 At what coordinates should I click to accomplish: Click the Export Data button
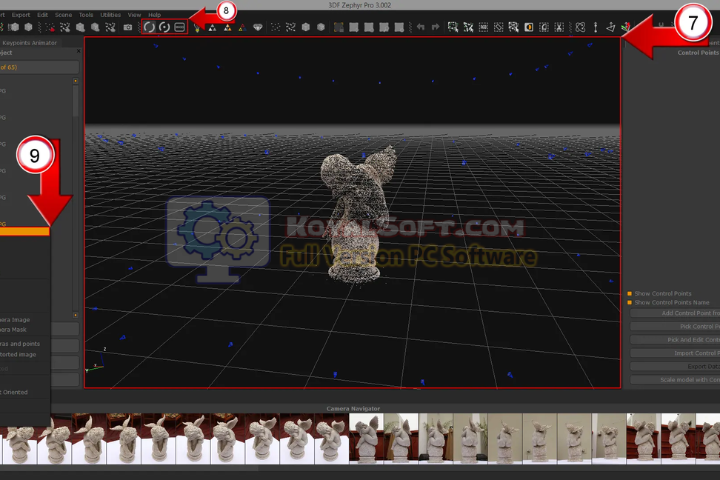675,367
